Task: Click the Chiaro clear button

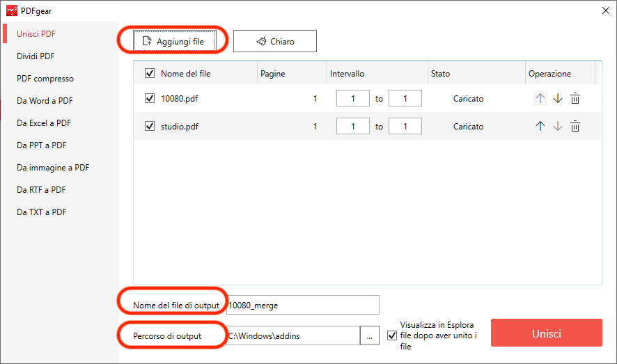Action: pyautogui.click(x=275, y=42)
